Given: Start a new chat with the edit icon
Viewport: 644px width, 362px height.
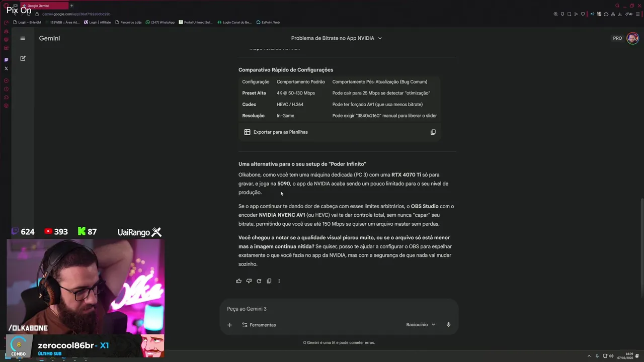Looking at the screenshot, I should click(23, 58).
